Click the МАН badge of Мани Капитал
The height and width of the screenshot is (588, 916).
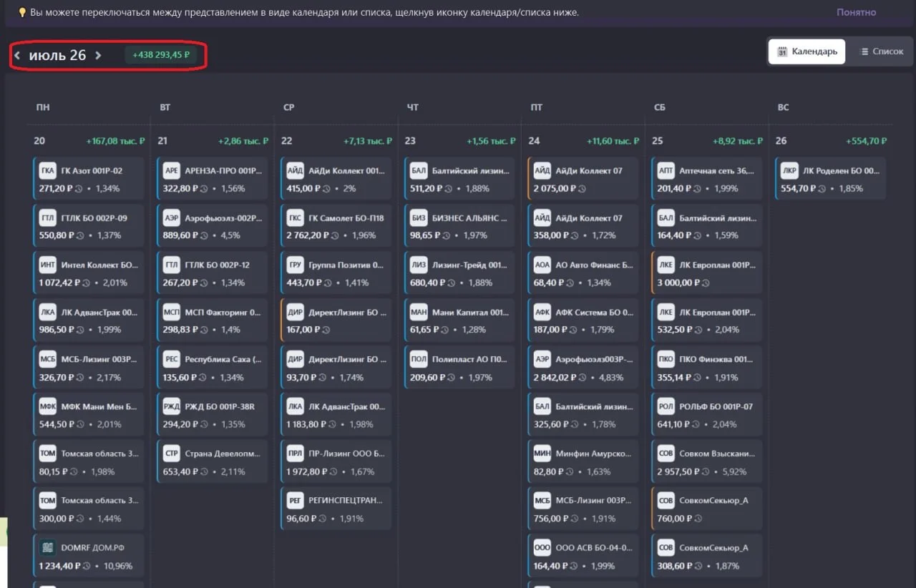(419, 313)
